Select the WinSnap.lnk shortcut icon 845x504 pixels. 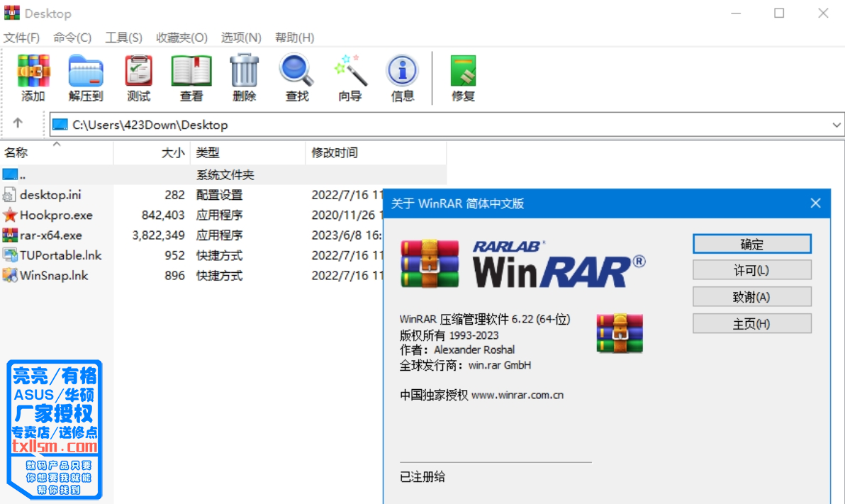10,276
